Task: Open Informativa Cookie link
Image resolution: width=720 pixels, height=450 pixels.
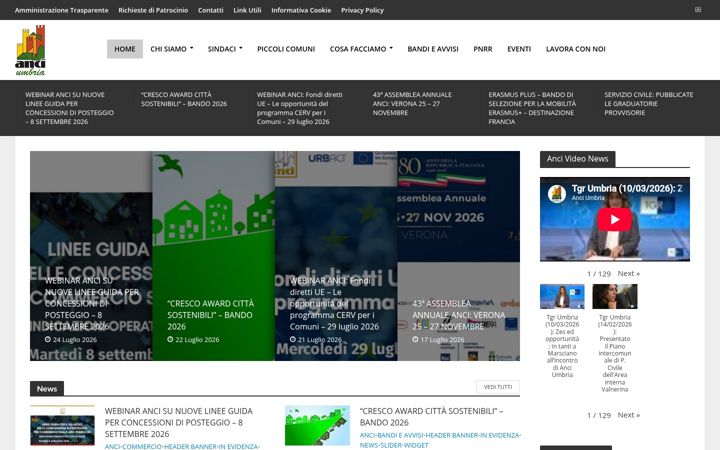Action: [301, 10]
